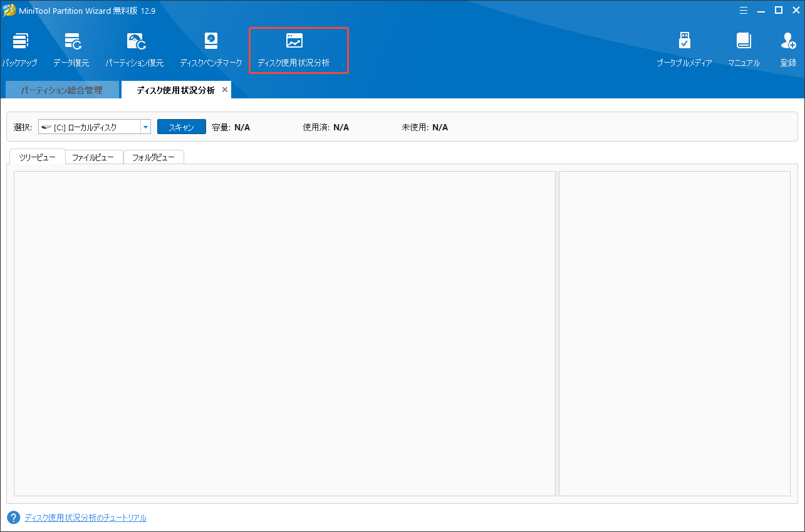
Task: Click the 未使用: N/A text
Action: [425, 127]
